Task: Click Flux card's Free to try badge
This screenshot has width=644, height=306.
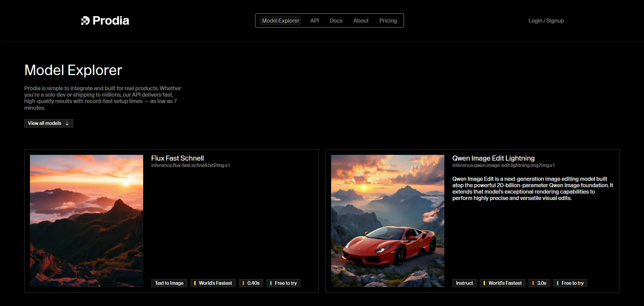Action: point(283,283)
